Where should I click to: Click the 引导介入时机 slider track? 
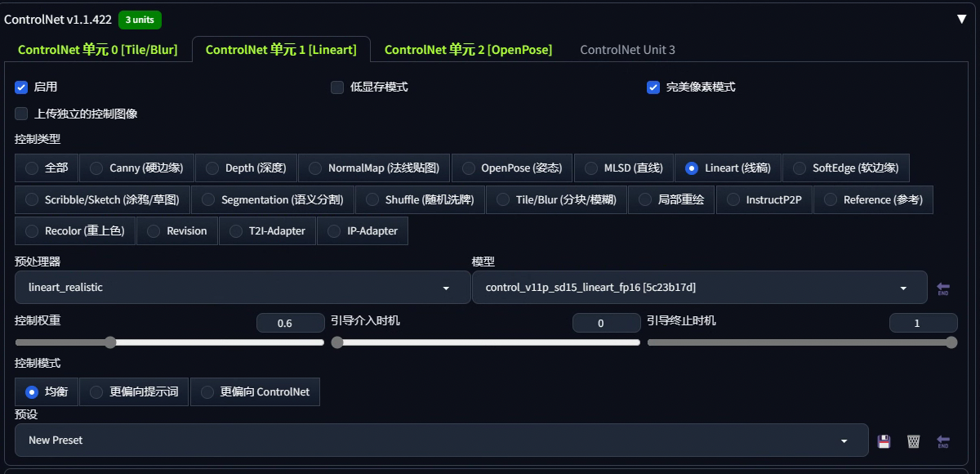pos(485,342)
